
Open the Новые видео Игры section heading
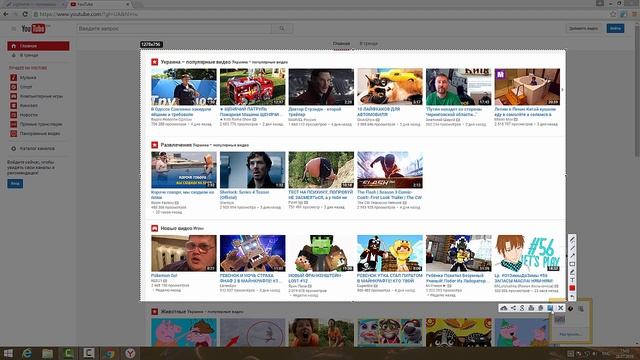(x=182, y=228)
